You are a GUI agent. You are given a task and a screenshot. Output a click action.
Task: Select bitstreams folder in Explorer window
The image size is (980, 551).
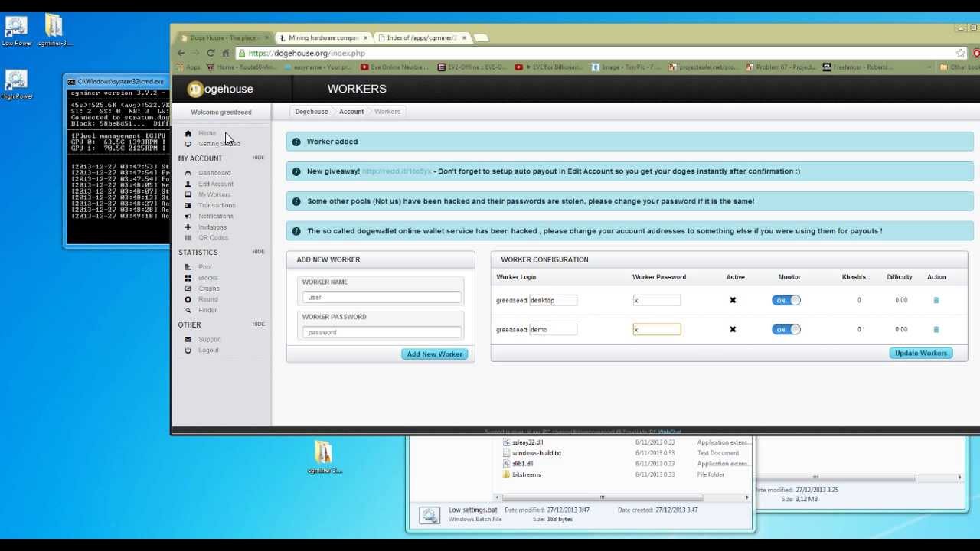click(x=527, y=474)
